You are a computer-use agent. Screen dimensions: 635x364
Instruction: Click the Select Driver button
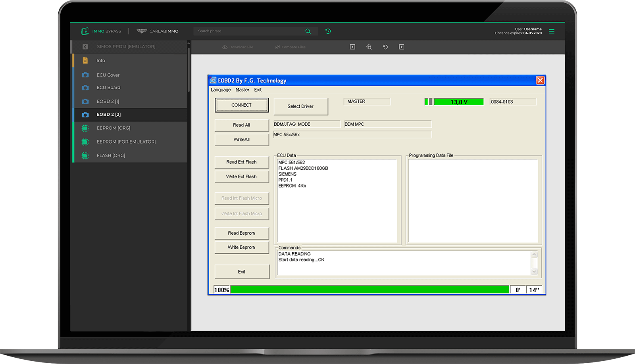pyautogui.click(x=300, y=106)
